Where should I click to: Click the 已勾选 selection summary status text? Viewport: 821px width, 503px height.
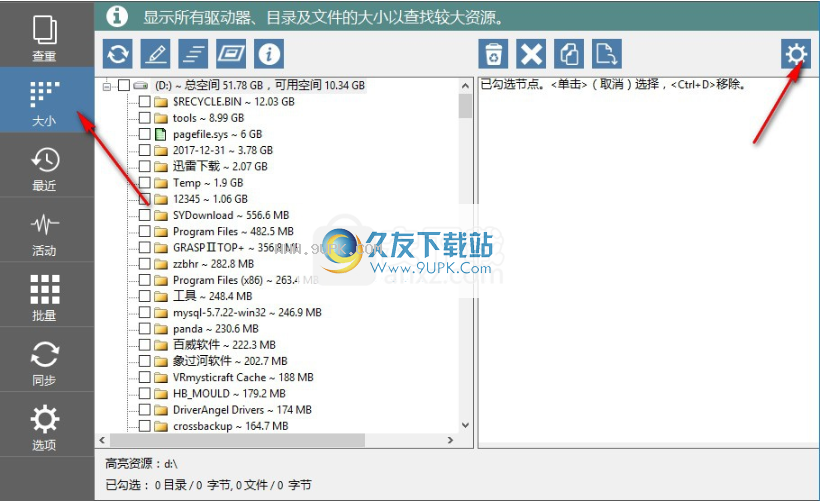(x=208, y=485)
